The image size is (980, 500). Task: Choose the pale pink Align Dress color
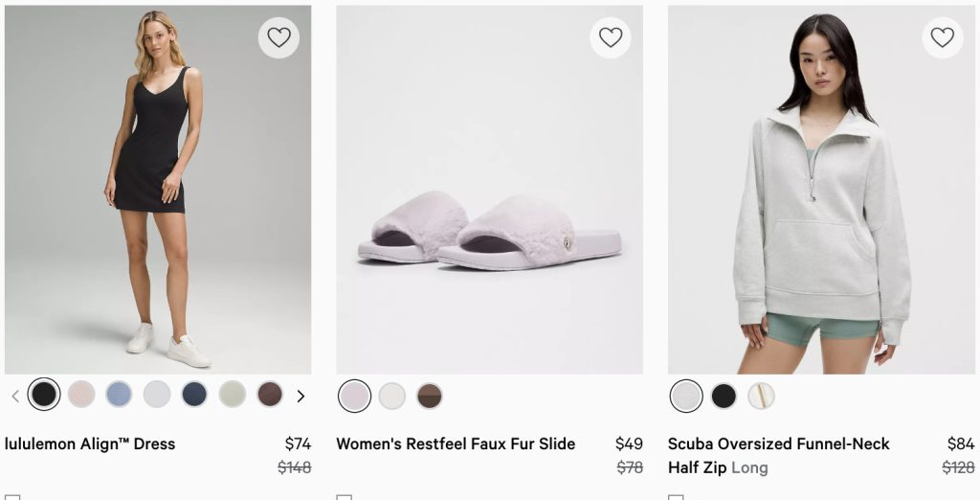81,394
